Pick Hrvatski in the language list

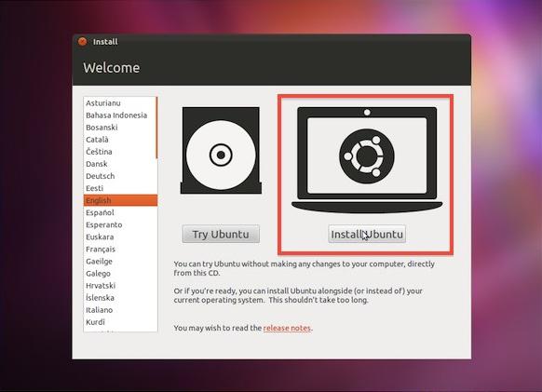[x=120, y=286]
